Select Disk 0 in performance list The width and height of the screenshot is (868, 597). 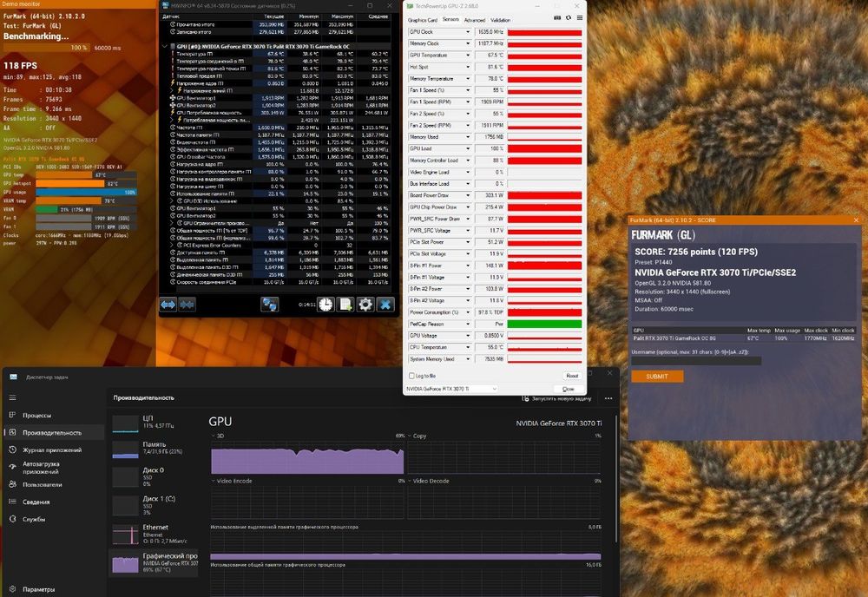(x=155, y=476)
